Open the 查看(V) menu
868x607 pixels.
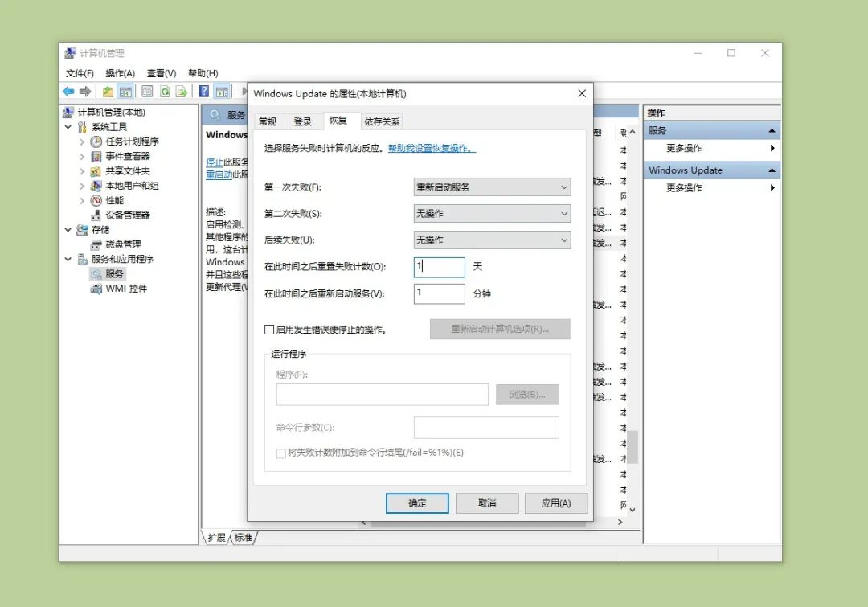pos(161,73)
